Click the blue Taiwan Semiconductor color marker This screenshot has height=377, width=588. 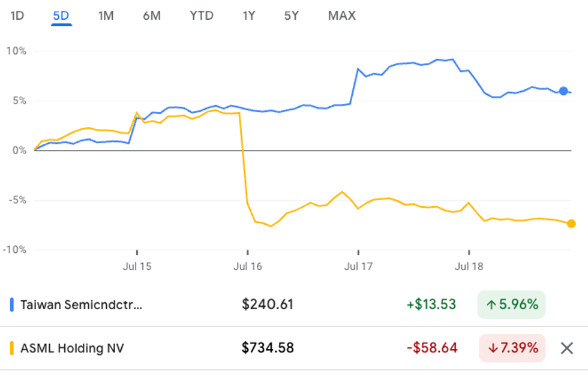[12, 304]
